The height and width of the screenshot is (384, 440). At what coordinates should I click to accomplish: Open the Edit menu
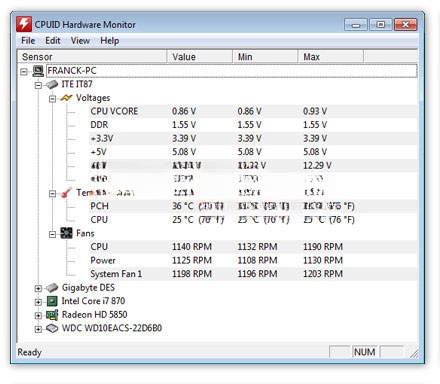(x=53, y=41)
